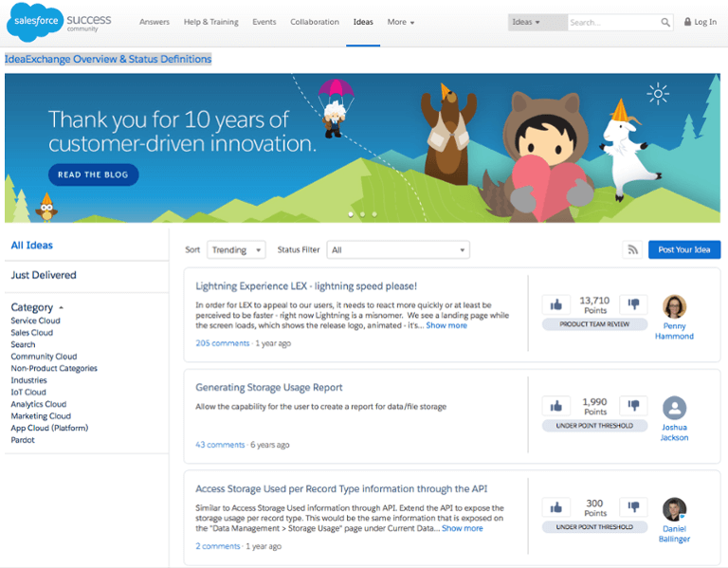Filter by Pardot category
The height and width of the screenshot is (568, 728).
23,440
